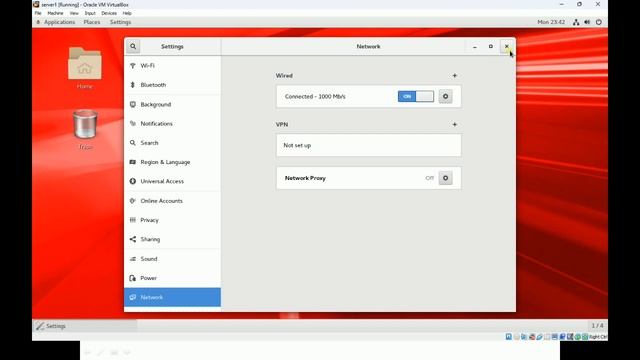
Task: Open wired connection gear settings
Action: [x=445, y=96]
